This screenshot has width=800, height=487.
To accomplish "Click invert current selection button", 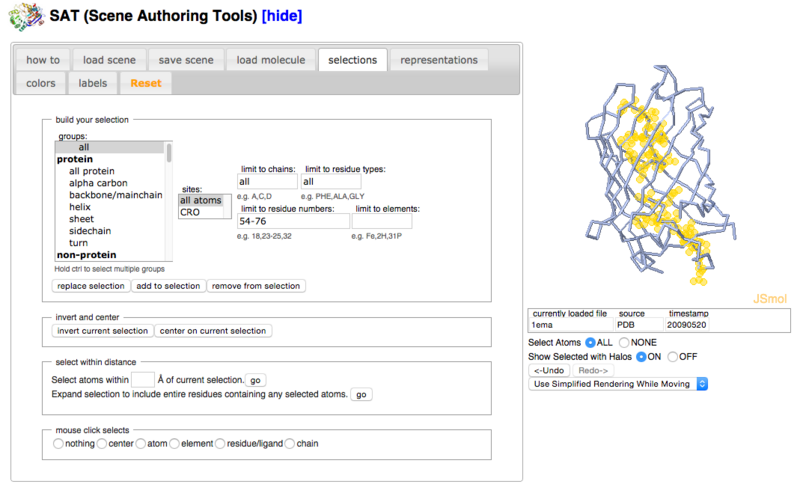I will click(x=102, y=331).
